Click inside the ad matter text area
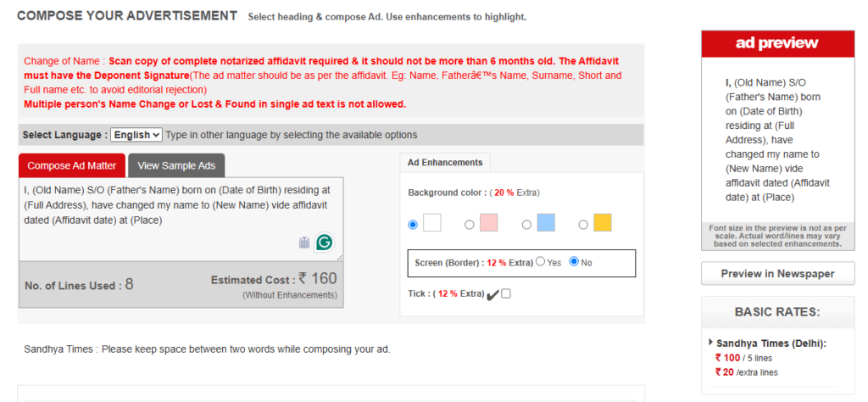868x402 pixels. tap(181, 219)
